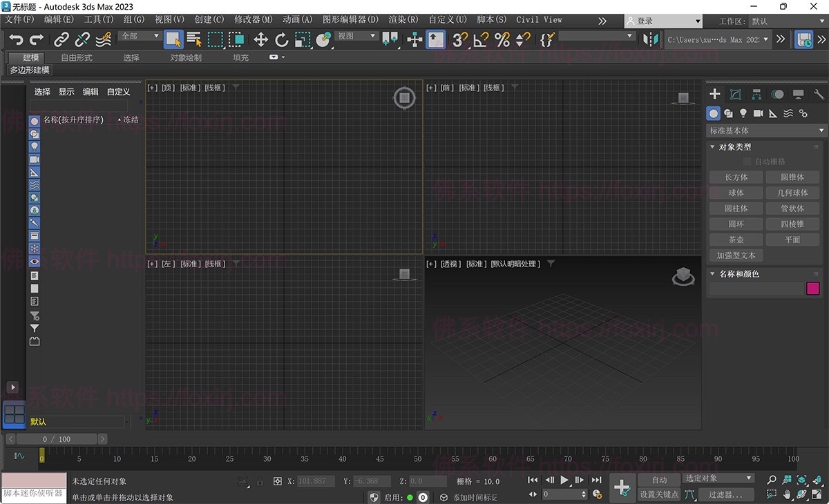This screenshot has height=504, width=829.
Task: Toggle angle snap on the toolbar
Action: point(480,40)
